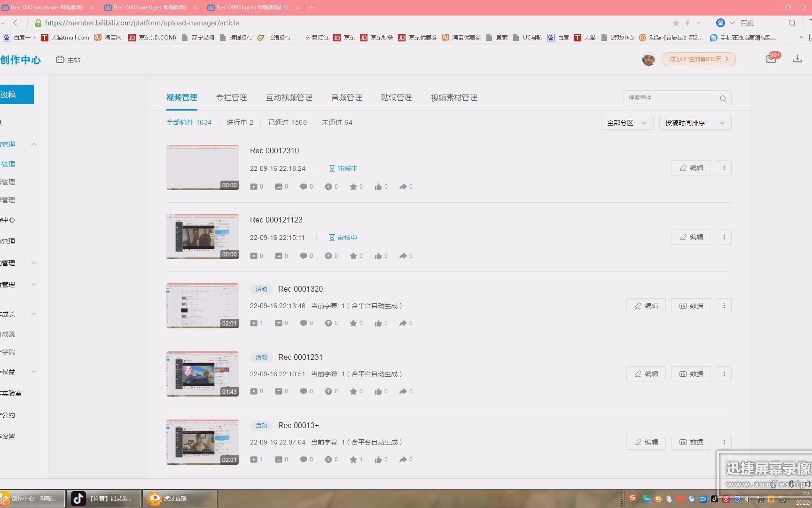Click the 成为UP主的第930天 banner link
This screenshot has width=812, height=508.
click(698, 59)
